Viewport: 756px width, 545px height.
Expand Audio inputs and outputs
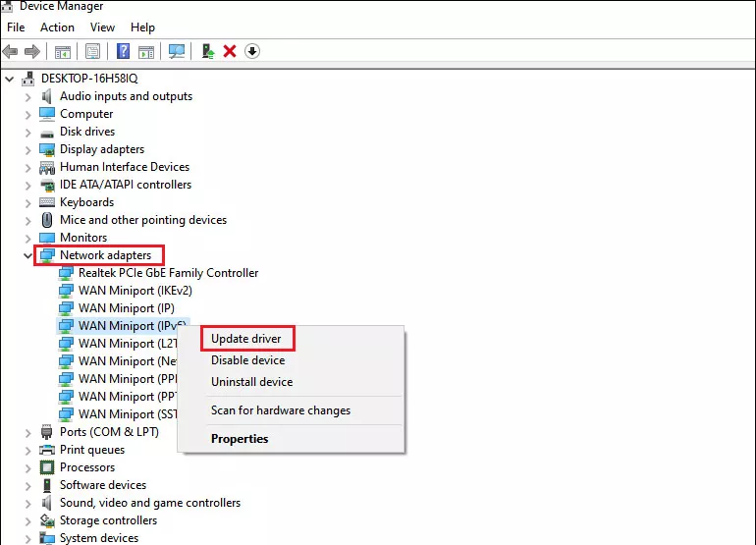[27, 97]
